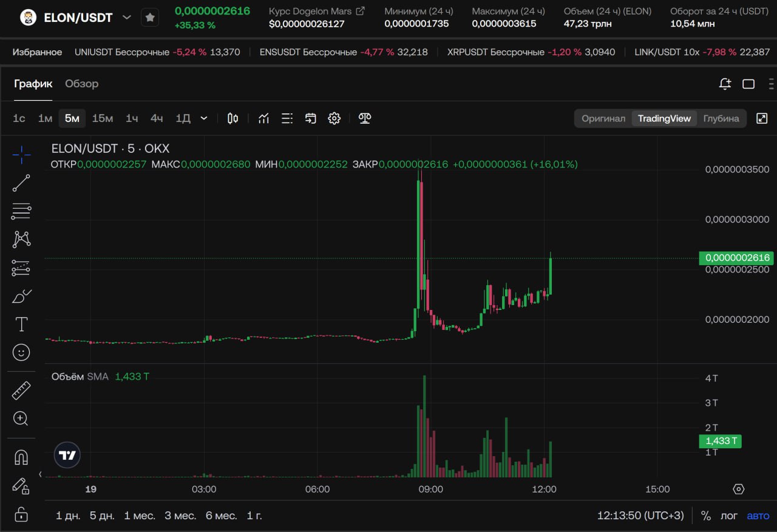Select the brush drawing tool
Image resolution: width=777 pixels, height=532 pixels.
pos(21,296)
